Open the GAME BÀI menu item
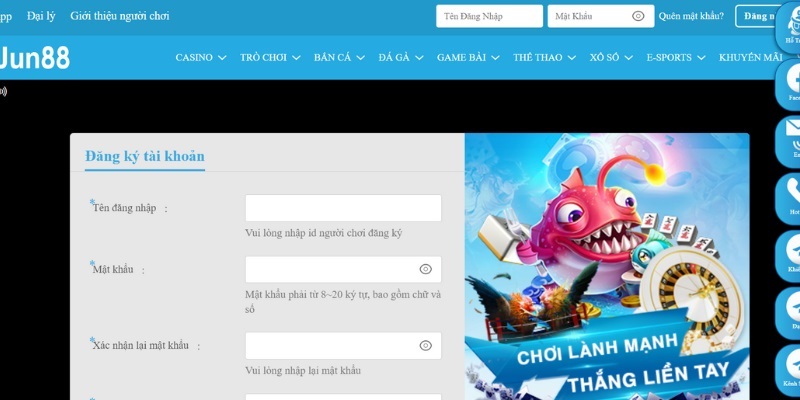Viewport: 800px width, 400px height. [461, 57]
